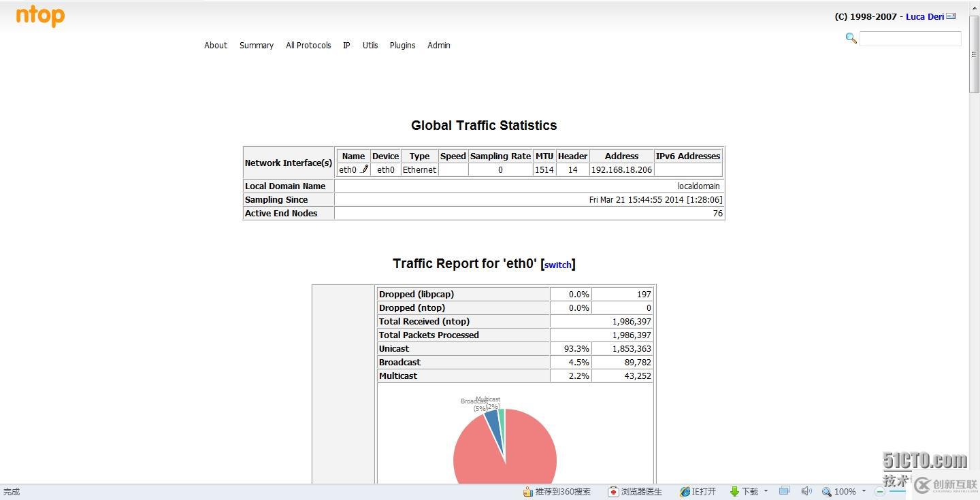The width and height of the screenshot is (980, 500).
Task: Open the Plugins menu
Action: pos(402,46)
